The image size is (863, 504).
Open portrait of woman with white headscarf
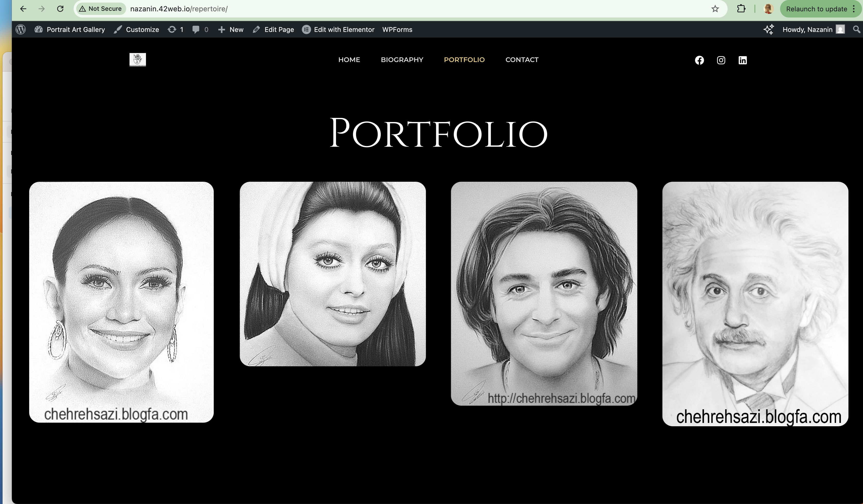pyautogui.click(x=333, y=274)
